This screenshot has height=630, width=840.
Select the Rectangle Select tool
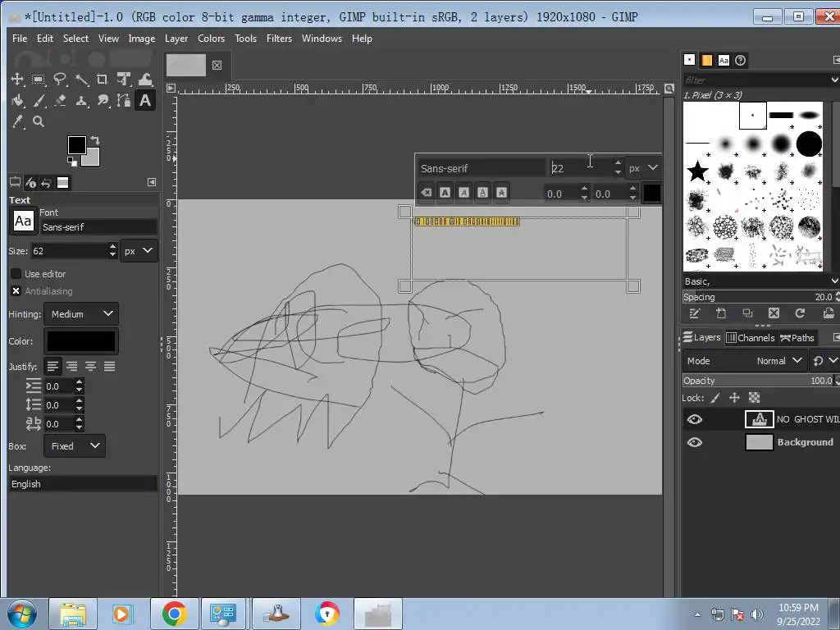pos(39,80)
